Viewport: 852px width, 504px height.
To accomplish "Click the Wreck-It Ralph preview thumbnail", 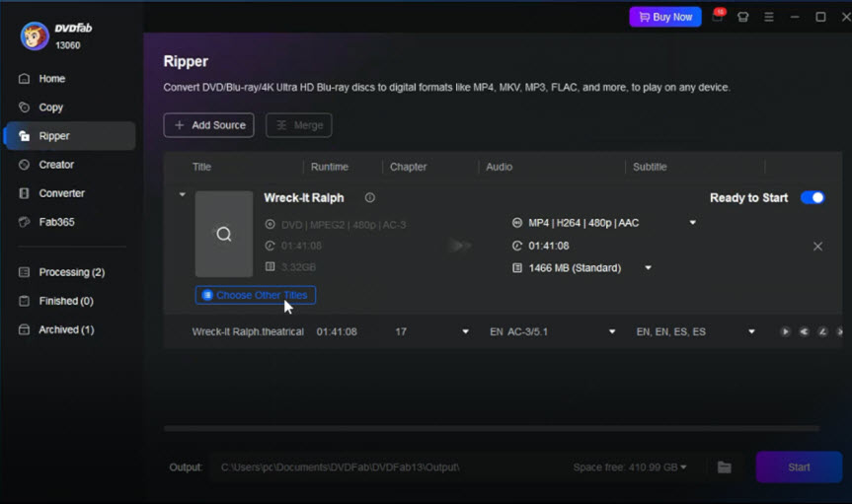I will click(x=224, y=234).
